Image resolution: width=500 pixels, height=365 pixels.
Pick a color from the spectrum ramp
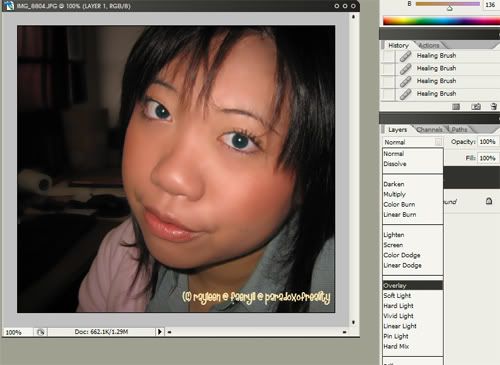pos(441,21)
